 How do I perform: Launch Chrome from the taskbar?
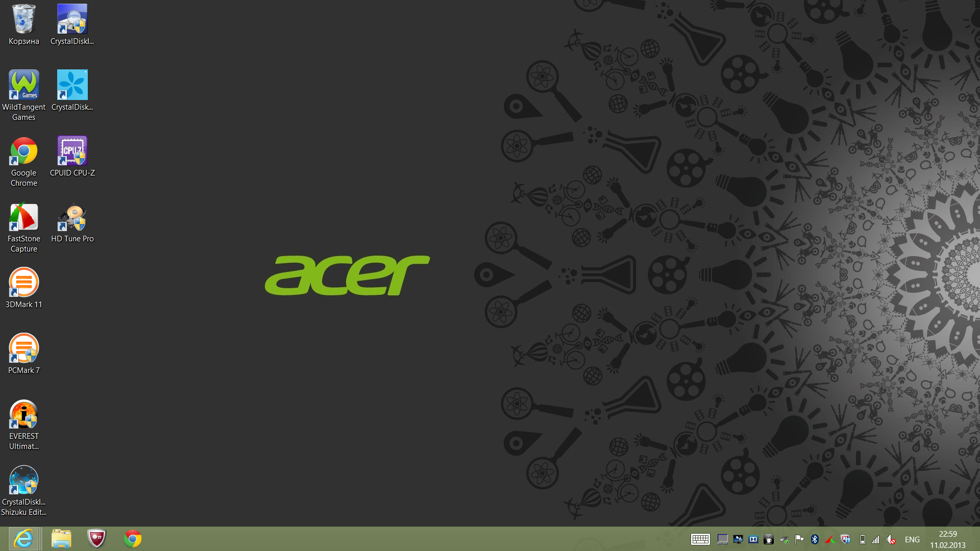(132, 539)
